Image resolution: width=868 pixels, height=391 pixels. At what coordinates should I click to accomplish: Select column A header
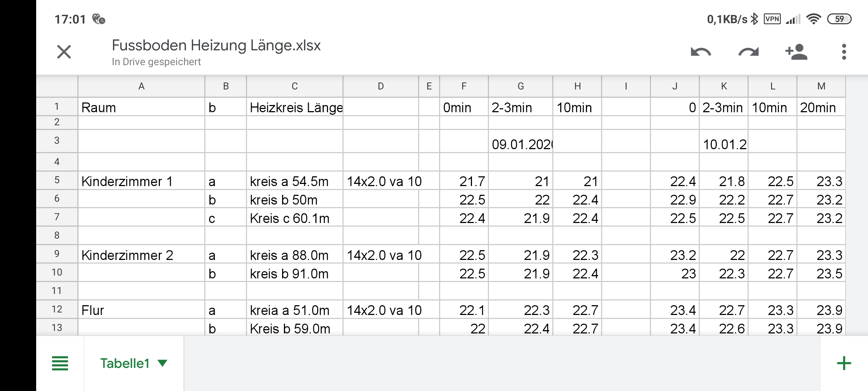pyautogui.click(x=141, y=86)
